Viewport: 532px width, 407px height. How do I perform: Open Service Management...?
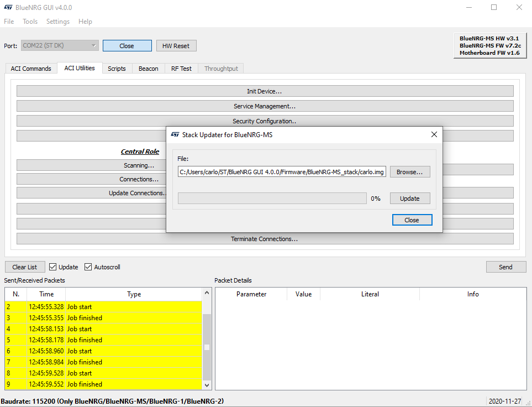pyautogui.click(x=265, y=106)
